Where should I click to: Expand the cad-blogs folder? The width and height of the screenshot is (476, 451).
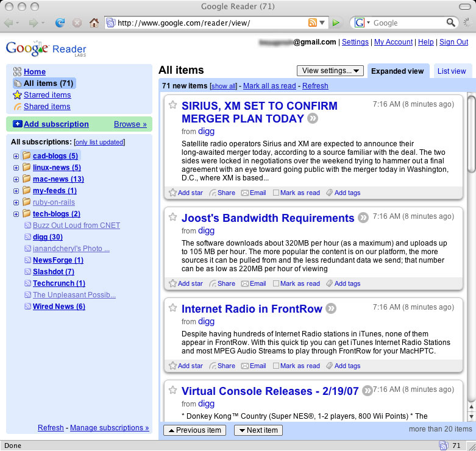(16, 156)
